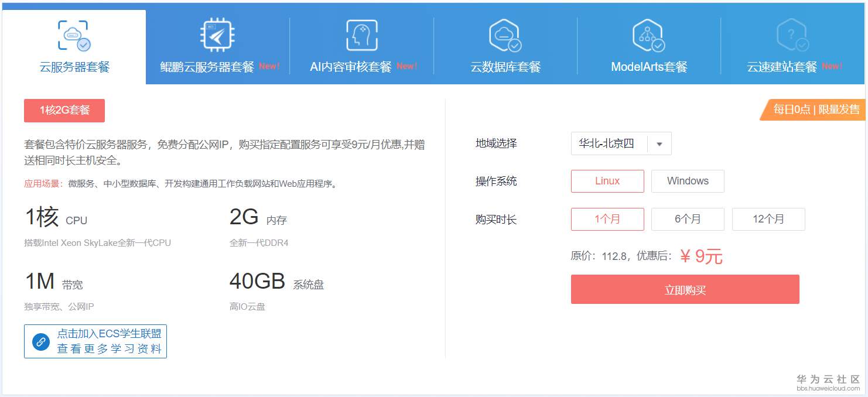Click the cloud server package icon
Viewport: 868px width, 397px height.
coord(74,35)
